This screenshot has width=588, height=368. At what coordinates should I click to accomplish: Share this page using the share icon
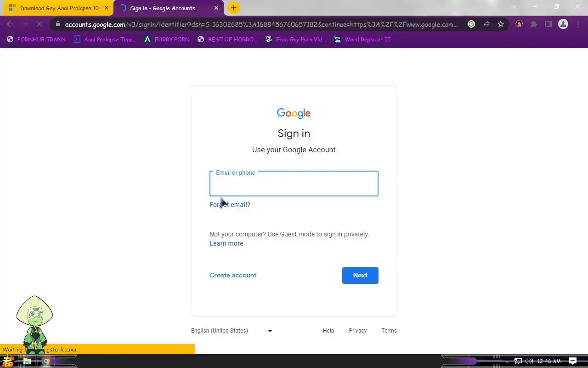(486, 24)
